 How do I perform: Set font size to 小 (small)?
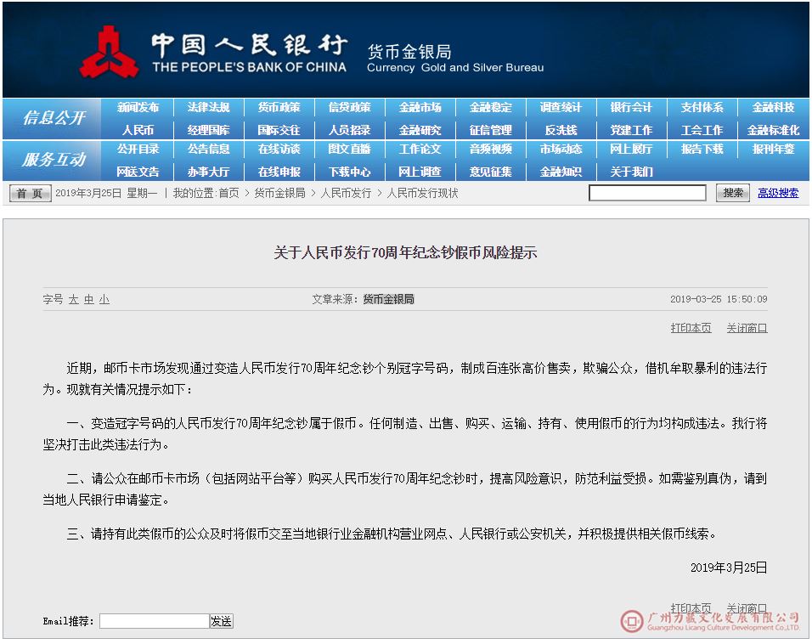(104, 300)
